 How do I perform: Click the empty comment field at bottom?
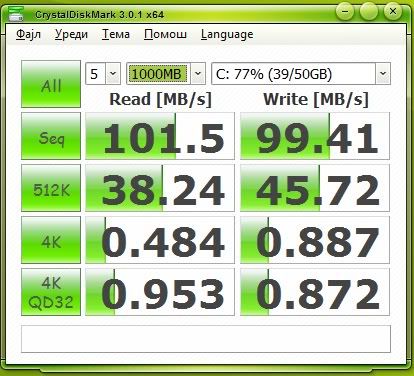[206, 339]
